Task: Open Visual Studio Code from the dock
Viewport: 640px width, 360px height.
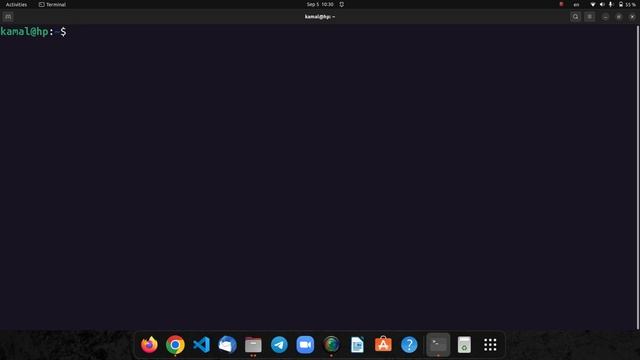Action: (201, 345)
